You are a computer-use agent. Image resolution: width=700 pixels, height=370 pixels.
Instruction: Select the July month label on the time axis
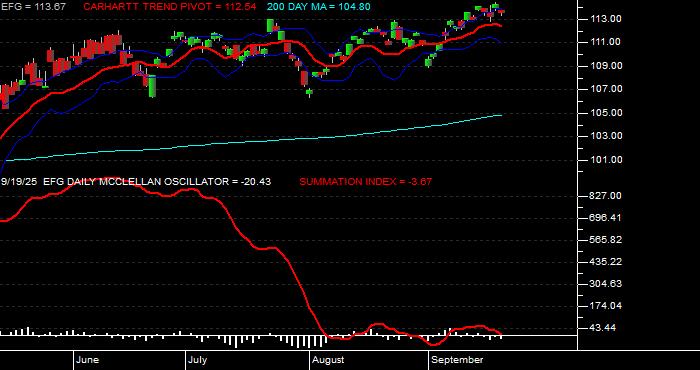point(197,360)
